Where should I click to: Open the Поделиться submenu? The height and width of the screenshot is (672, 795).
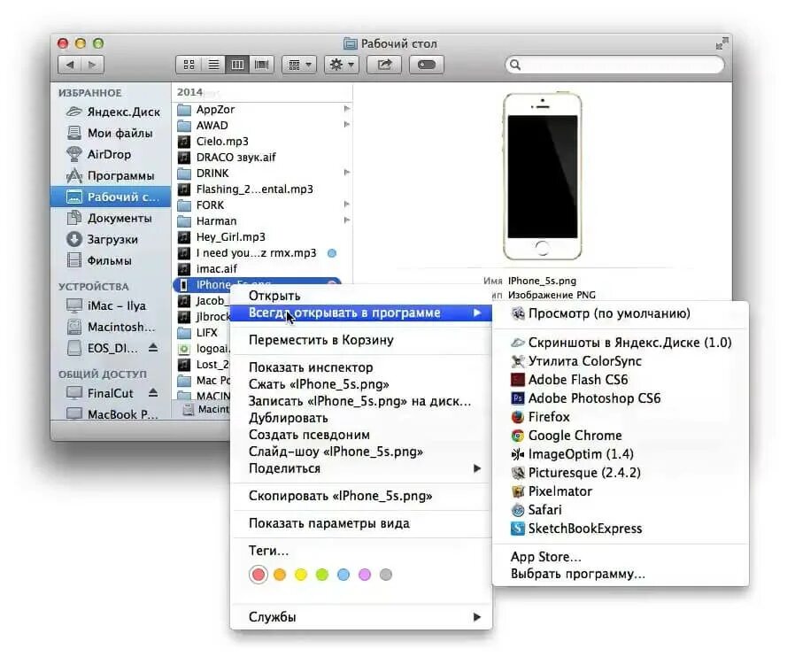click(x=360, y=468)
